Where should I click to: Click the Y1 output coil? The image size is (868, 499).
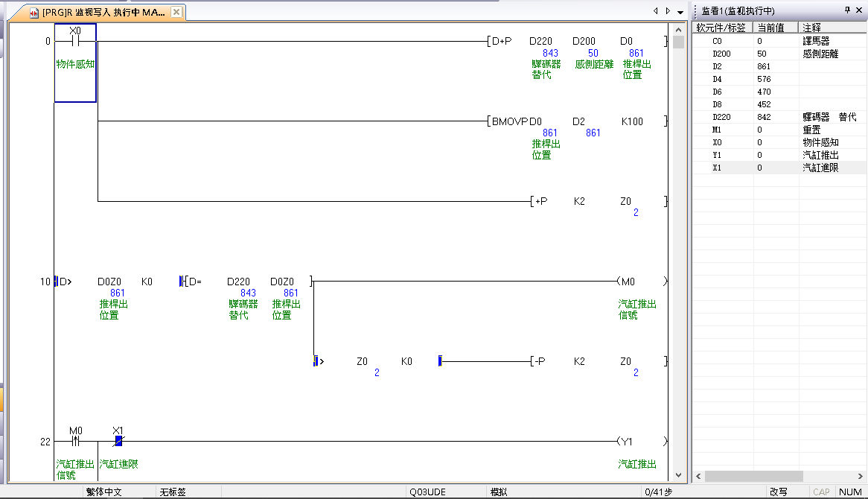pyautogui.click(x=626, y=442)
